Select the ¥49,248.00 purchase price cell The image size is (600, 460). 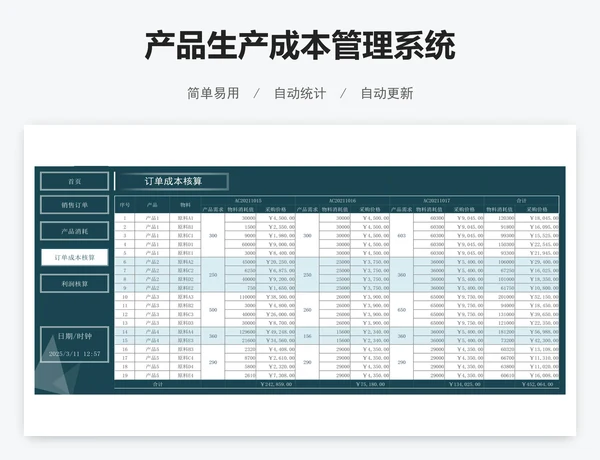(x=276, y=331)
